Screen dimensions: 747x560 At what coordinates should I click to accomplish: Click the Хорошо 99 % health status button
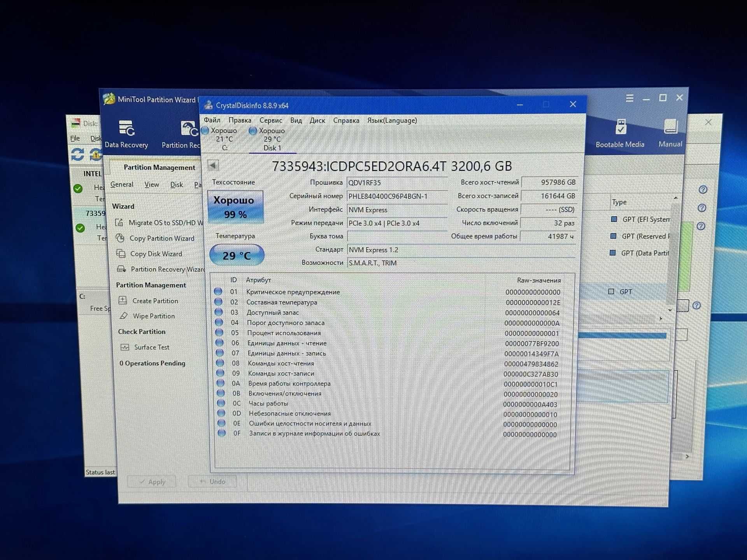[236, 207]
